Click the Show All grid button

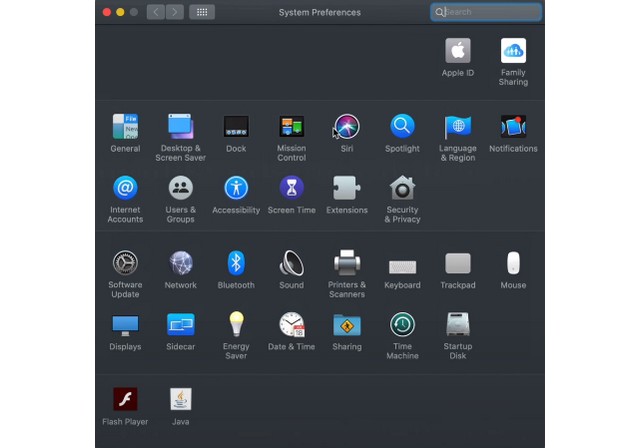(202, 12)
